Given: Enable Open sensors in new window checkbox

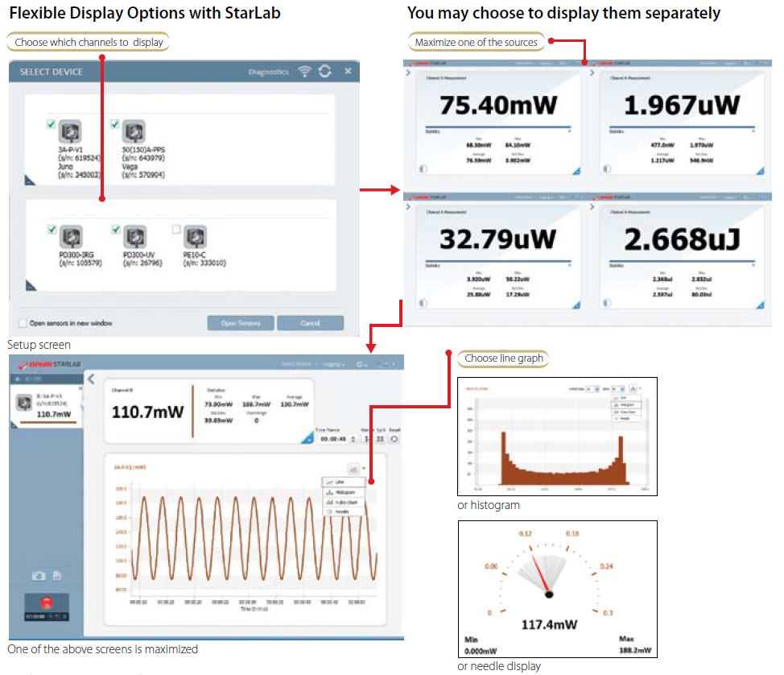Looking at the screenshot, I should 23,323.
